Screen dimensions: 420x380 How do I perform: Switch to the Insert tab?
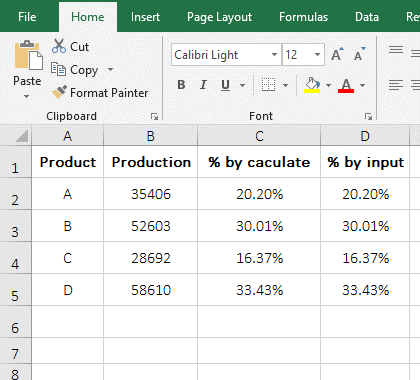(x=145, y=17)
